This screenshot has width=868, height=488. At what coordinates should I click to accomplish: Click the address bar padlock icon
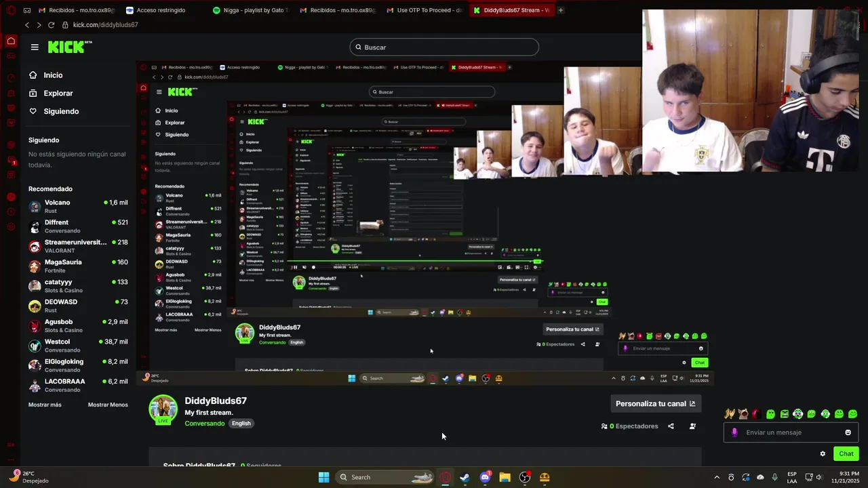coord(65,25)
